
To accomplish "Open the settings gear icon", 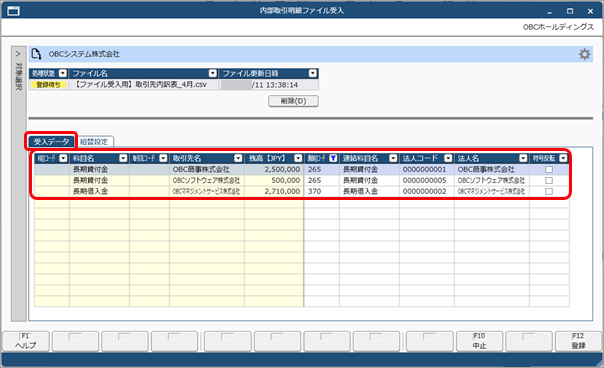I will [x=584, y=54].
